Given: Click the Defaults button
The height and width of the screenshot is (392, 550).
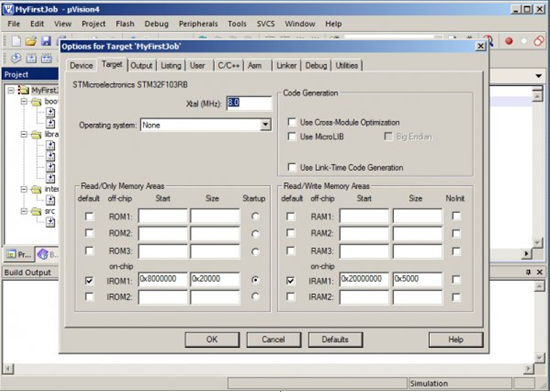Looking at the screenshot, I should 335,340.
